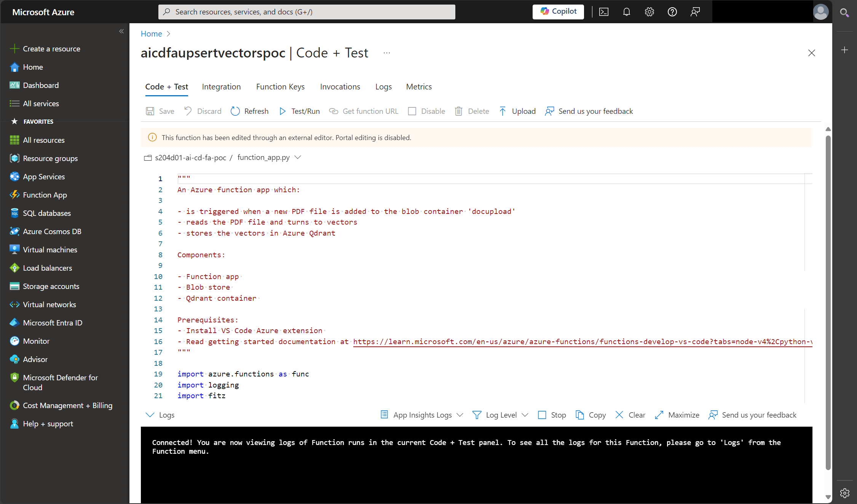
Task: Open Help + support
Action: tap(48, 424)
